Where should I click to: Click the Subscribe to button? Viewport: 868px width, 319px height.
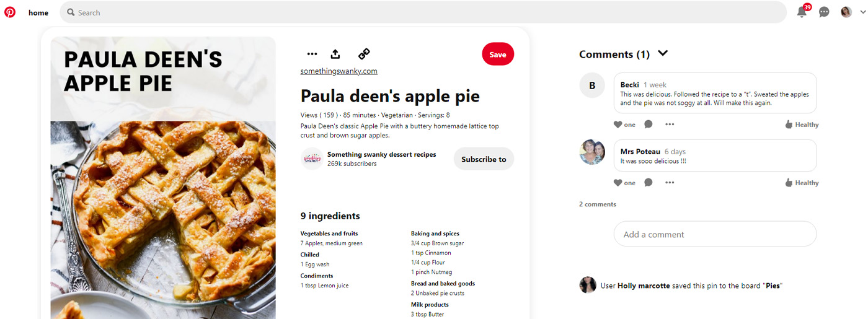click(x=484, y=159)
